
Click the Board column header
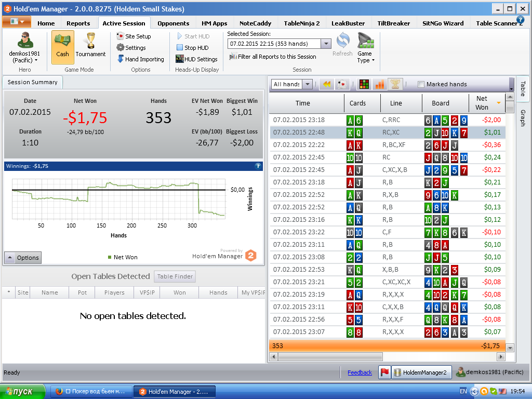pyautogui.click(x=445, y=103)
